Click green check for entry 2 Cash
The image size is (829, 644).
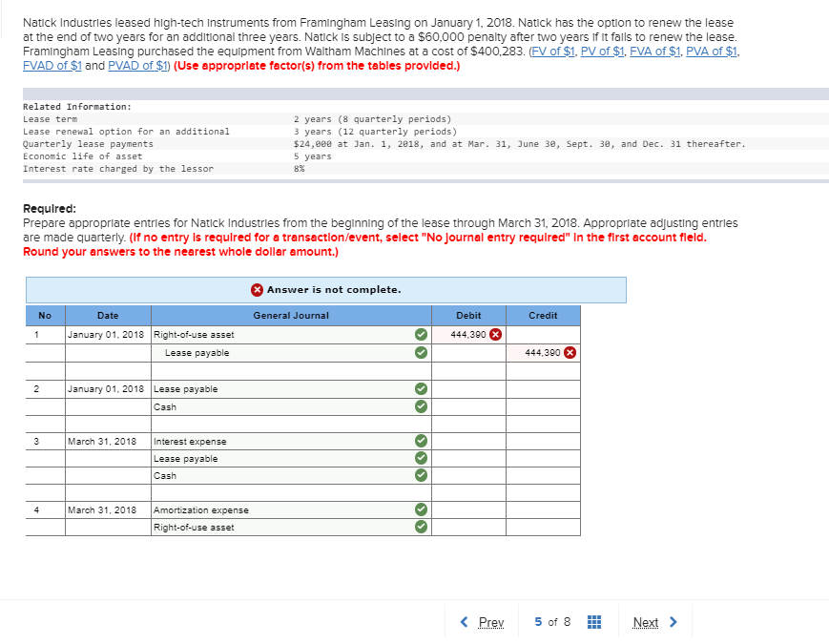click(x=421, y=406)
